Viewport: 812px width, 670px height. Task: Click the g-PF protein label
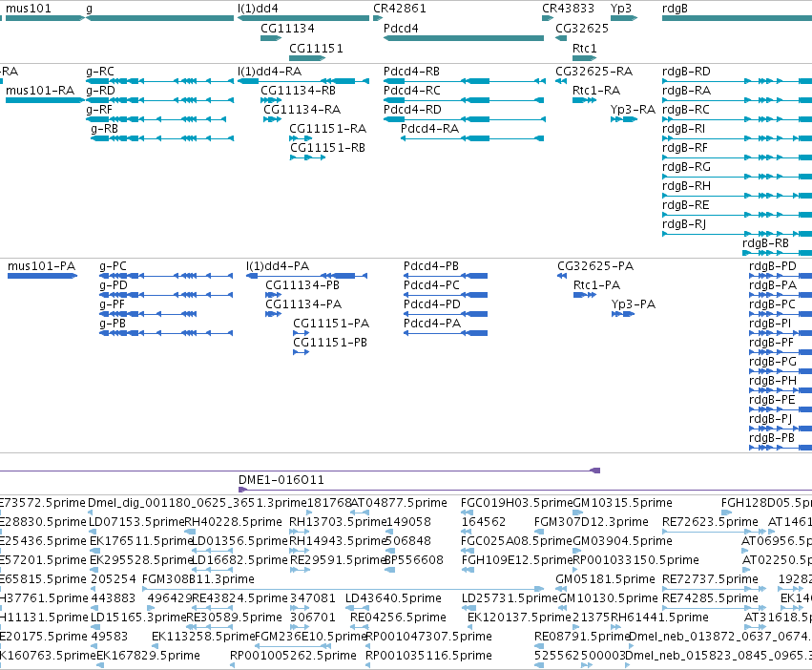coord(113,304)
